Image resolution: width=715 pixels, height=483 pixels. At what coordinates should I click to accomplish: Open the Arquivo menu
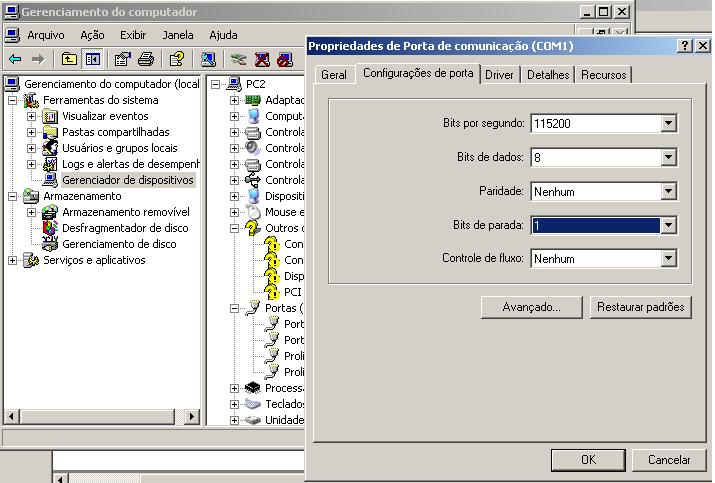[x=46, y=35]
